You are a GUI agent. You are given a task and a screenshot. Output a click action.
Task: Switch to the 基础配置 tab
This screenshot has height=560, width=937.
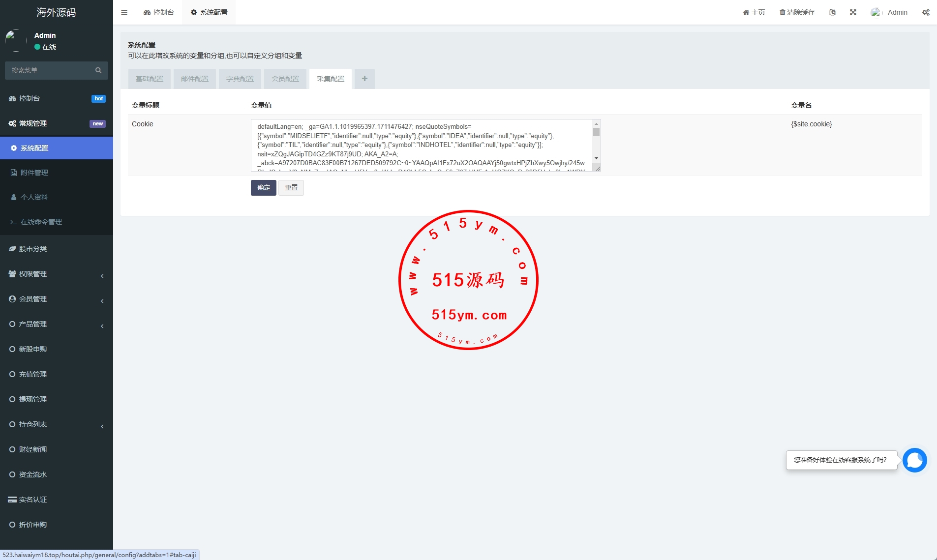[150, 79]
